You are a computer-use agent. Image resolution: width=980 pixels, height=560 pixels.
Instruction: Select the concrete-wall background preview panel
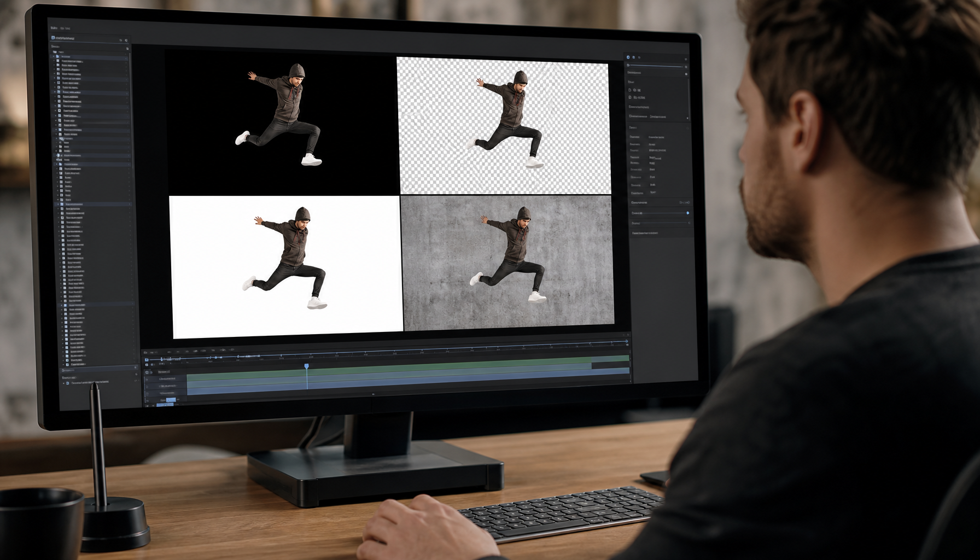coord(507,263)
